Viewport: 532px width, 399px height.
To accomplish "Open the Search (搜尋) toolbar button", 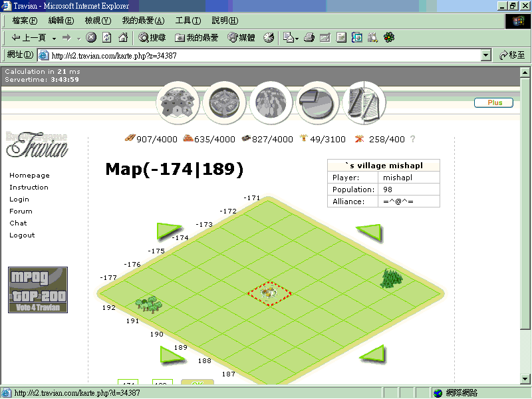I will [152, 38].
